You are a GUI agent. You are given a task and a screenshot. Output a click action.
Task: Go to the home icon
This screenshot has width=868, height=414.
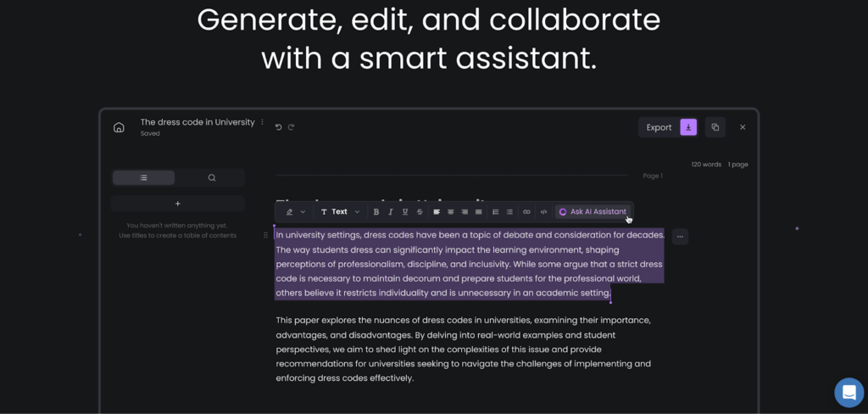click(119, 127)
